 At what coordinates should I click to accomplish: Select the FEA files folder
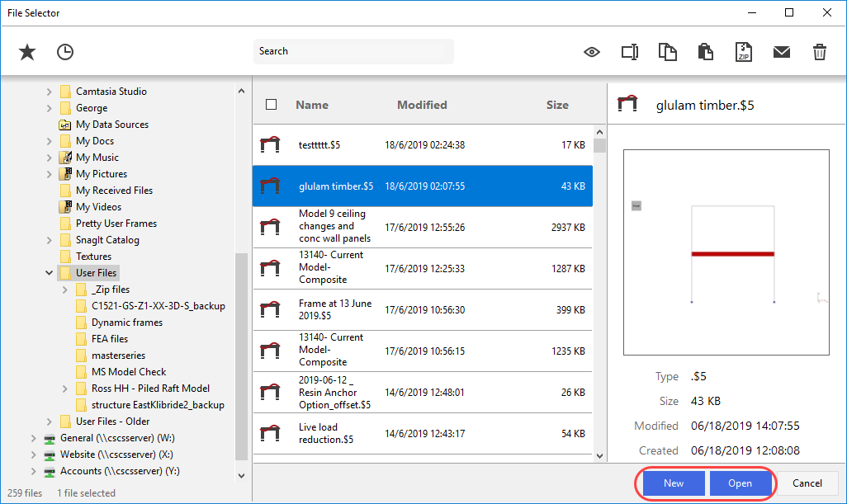(109, 339)
